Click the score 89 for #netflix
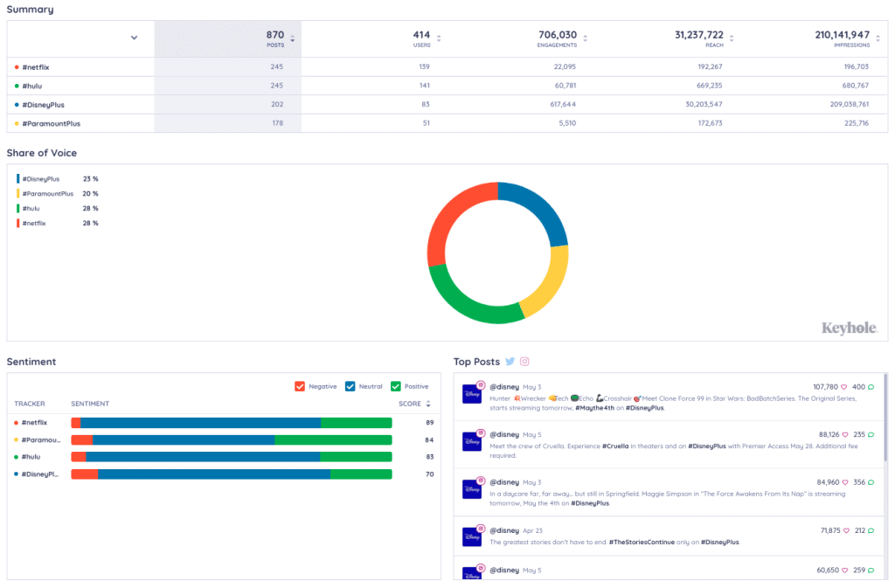 coord(430,423)
